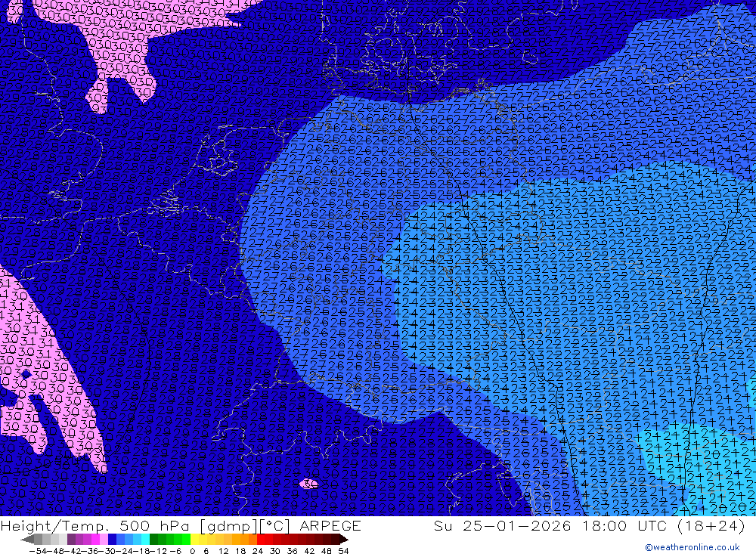Click the 12 label on the temperature legend

[x=224, y=551]
